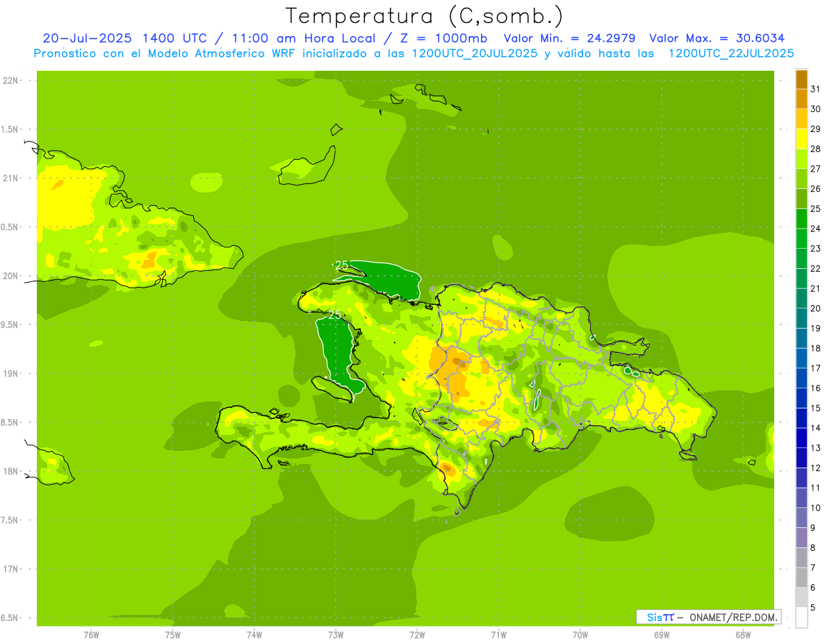Click the "17N" latitude axis label

point(10,569)
